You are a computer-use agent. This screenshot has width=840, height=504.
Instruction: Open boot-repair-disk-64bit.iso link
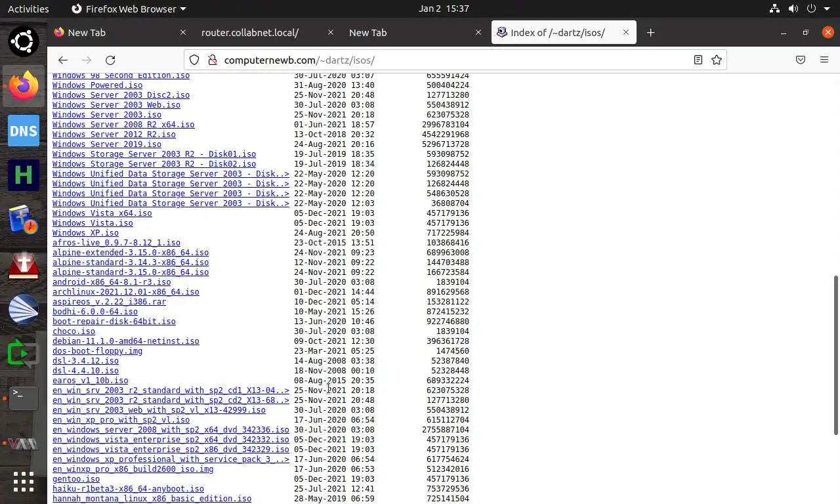(x=114, y=322)
